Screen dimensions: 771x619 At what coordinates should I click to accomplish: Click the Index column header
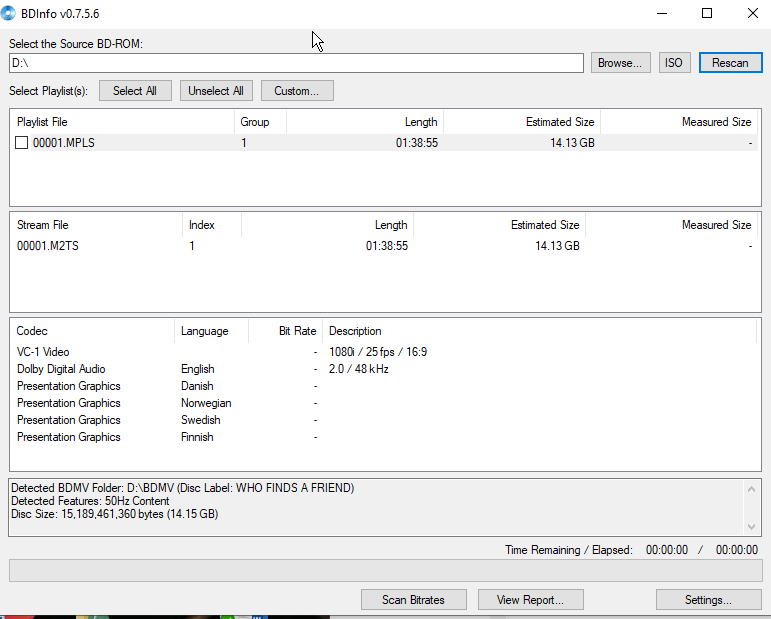click(x=212, y=225)
